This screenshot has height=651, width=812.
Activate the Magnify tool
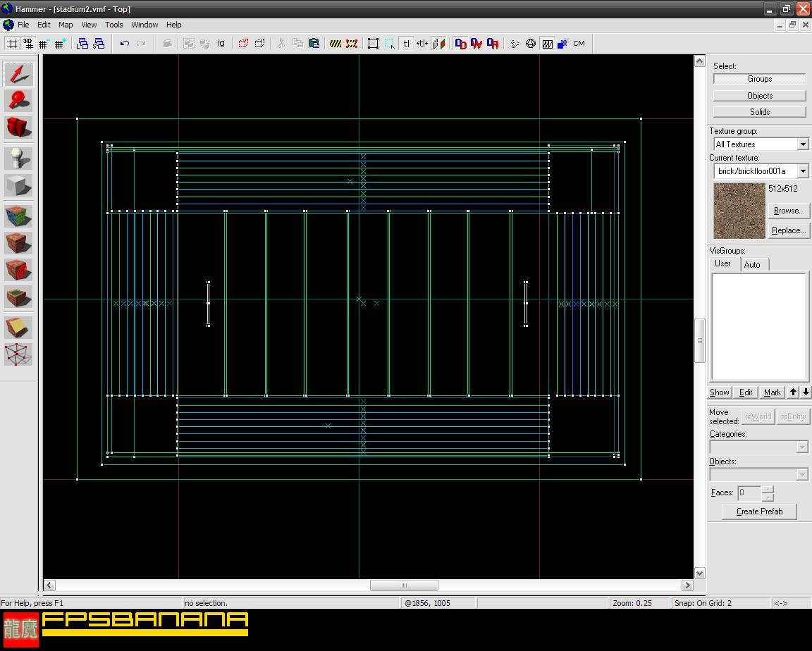[18, 101]
